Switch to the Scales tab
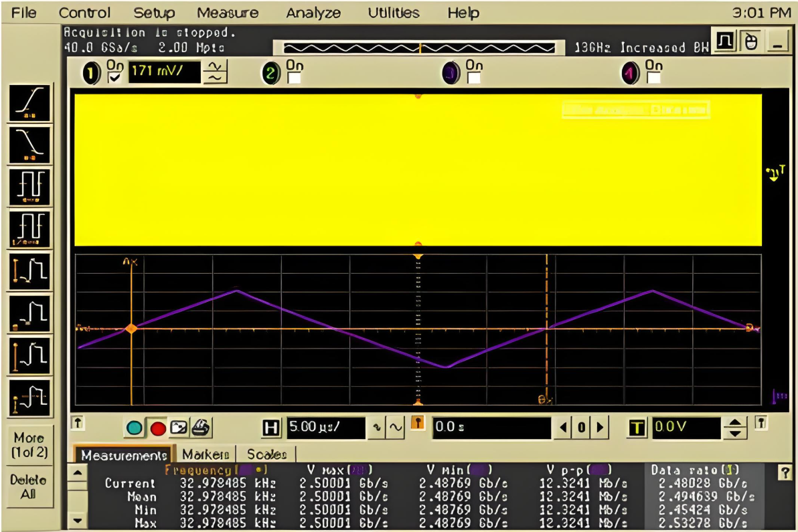This screenshot has height=532, width=798. tap(265, 454)
